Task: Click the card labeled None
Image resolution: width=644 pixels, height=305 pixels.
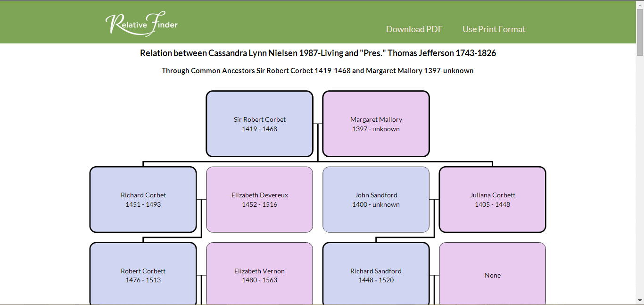Action: click(493, 273)
